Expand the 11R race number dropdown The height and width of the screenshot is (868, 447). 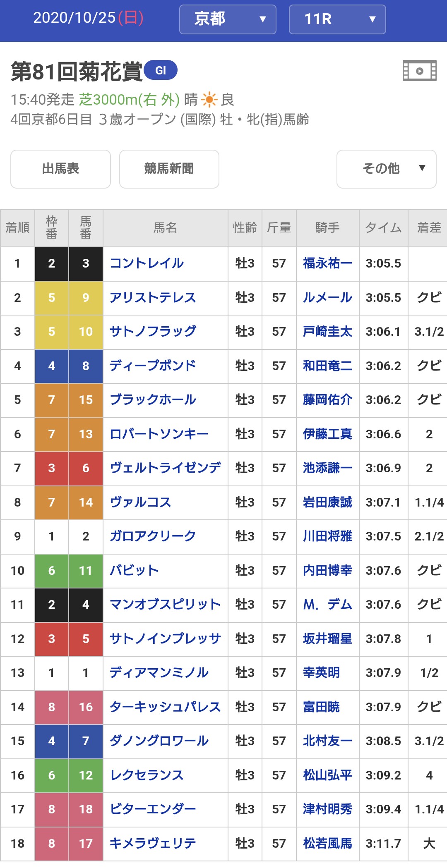click(x=337, y=19)
